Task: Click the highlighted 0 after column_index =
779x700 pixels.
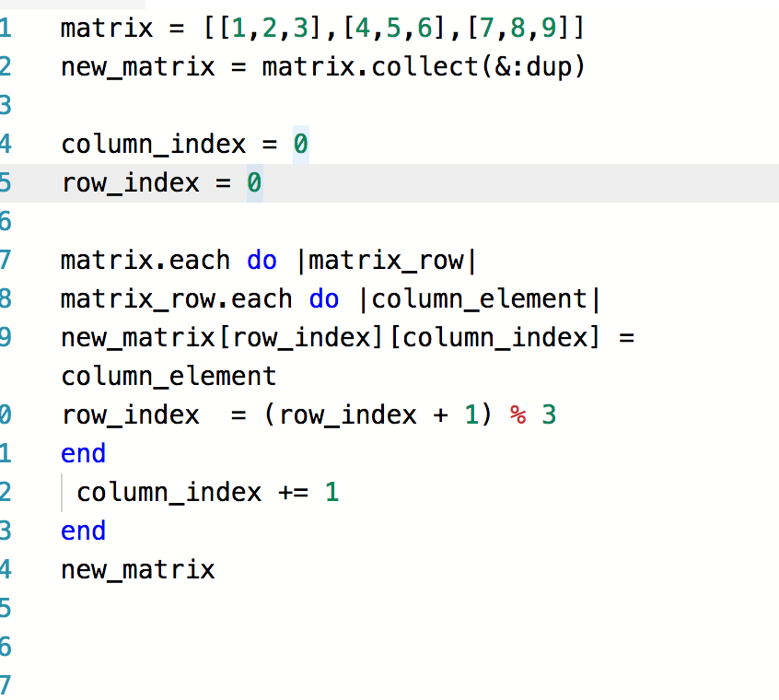Action: (301, 145)
